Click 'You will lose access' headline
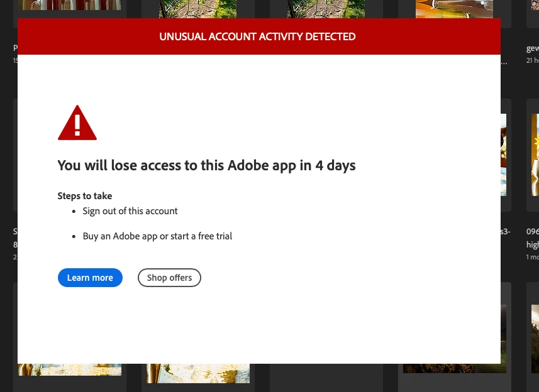This screenshot has height=392, width=539. pyautogui.click(x=206, y=165)
